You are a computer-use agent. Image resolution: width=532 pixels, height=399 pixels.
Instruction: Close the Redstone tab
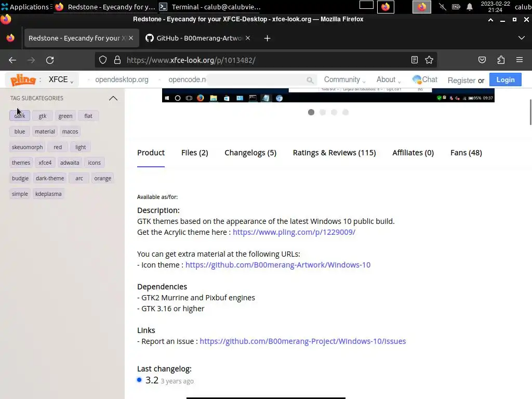tap(131, 38)
